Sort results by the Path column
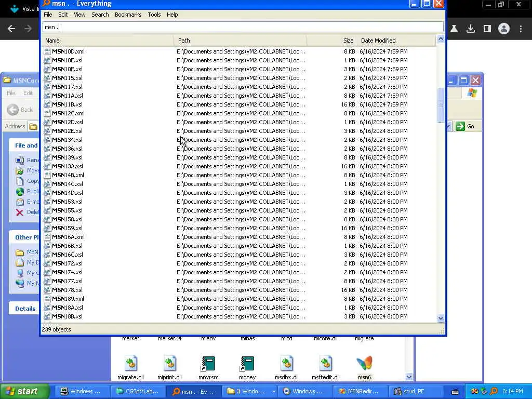Viewport: 532px width, 399px height. coord(240,41)
